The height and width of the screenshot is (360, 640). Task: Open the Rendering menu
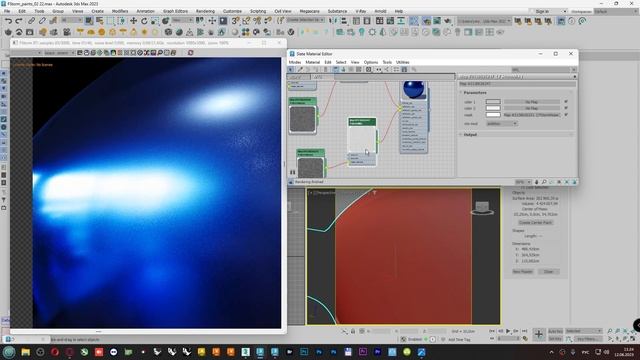point(205,11)
